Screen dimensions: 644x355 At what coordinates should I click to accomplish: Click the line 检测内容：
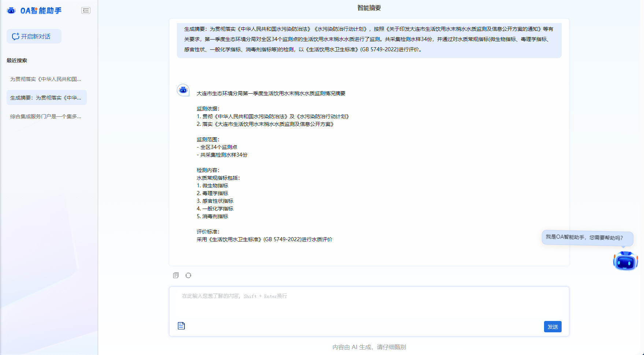pyautogui.click(x=208, y=170)
